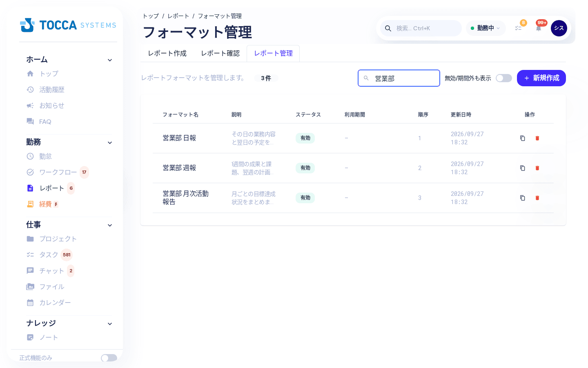Copy the 営業部 月次活動報告 format
Screen dimensions: 588x368
(x=522, y=198)
